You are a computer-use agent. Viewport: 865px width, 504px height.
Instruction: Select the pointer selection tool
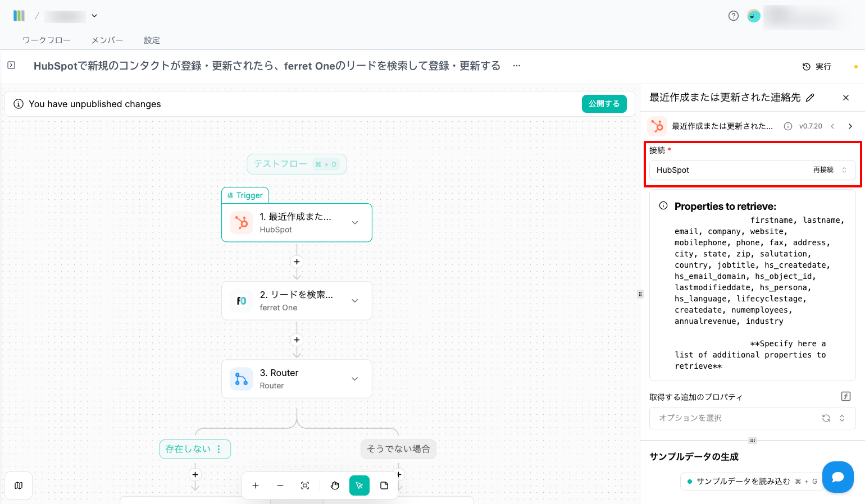[x=359, y=485]
